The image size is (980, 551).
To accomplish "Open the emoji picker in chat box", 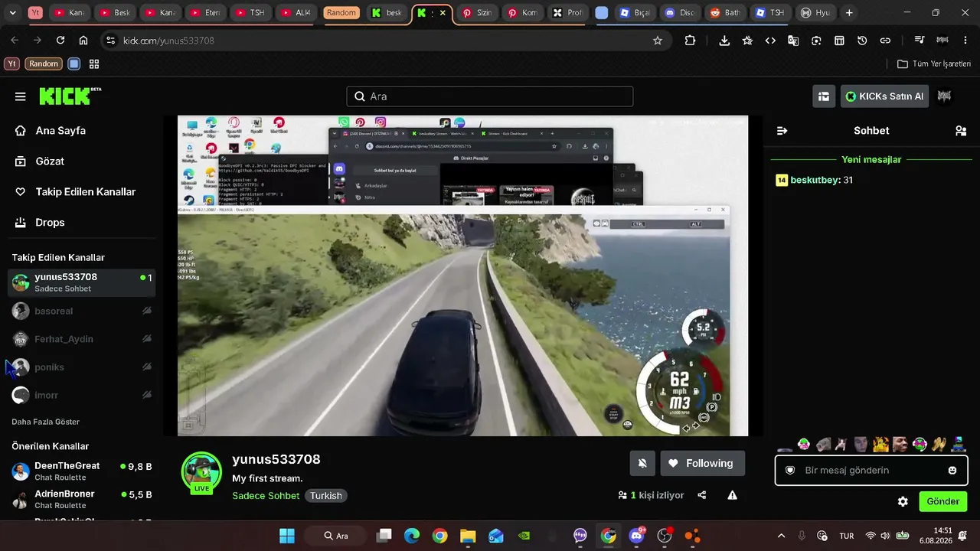I will 952,471.
